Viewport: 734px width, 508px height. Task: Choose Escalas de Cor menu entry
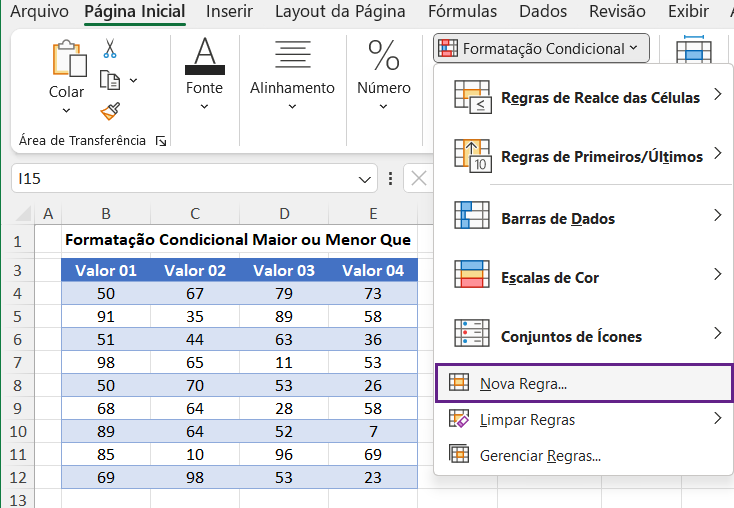584,276
